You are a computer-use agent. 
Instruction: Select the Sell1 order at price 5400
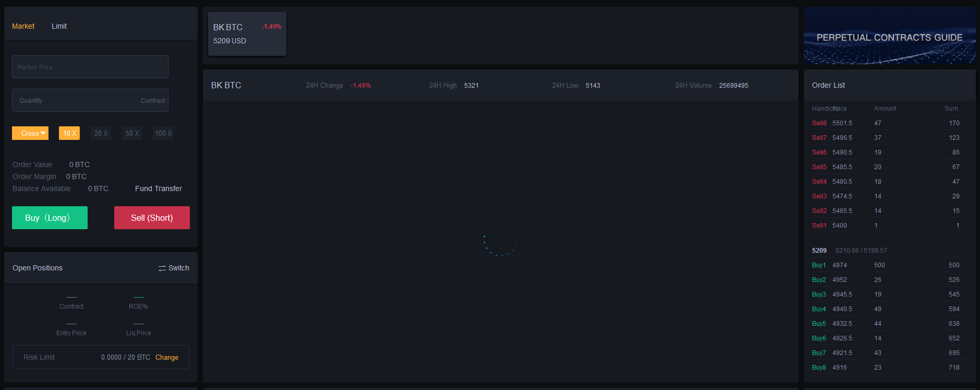tap(885, 226)
